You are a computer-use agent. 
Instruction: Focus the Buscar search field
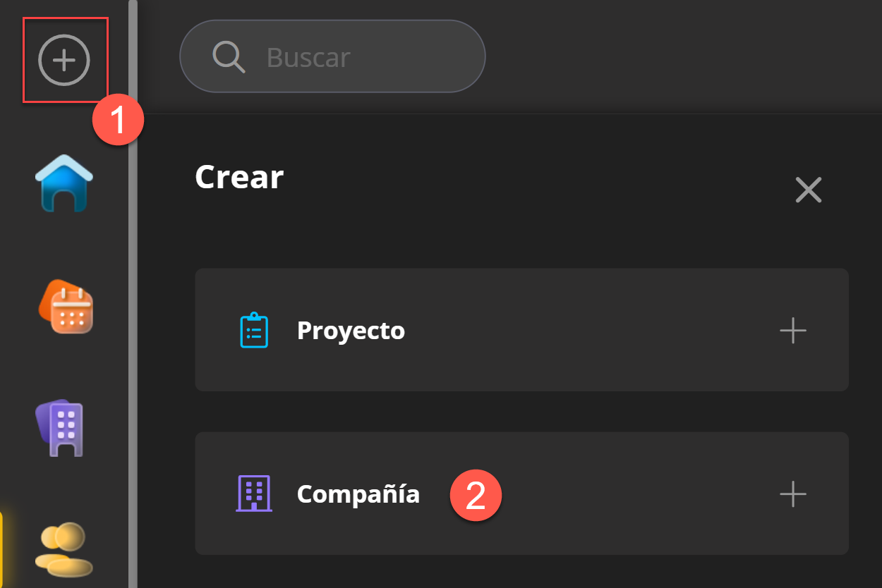click(x=353, y=57)
